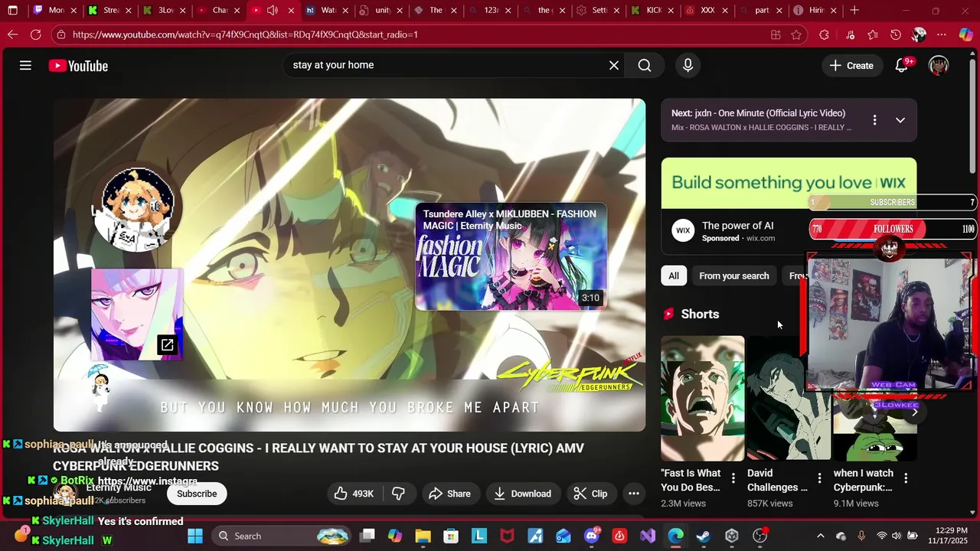Close the '123' browser tab
This screenshot has height=551, width=980.
[x=508, y=11]
